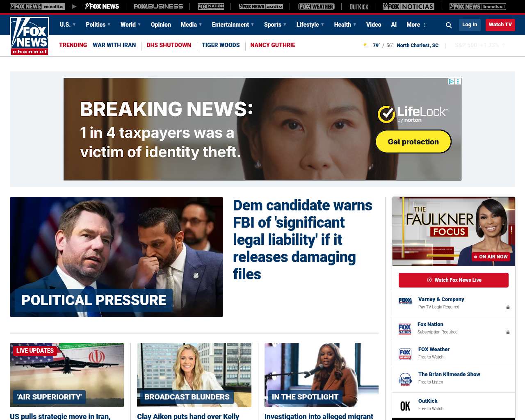
Task: Click the FOX Weather icon in sidebar list
Action: (x=405, y=354)
